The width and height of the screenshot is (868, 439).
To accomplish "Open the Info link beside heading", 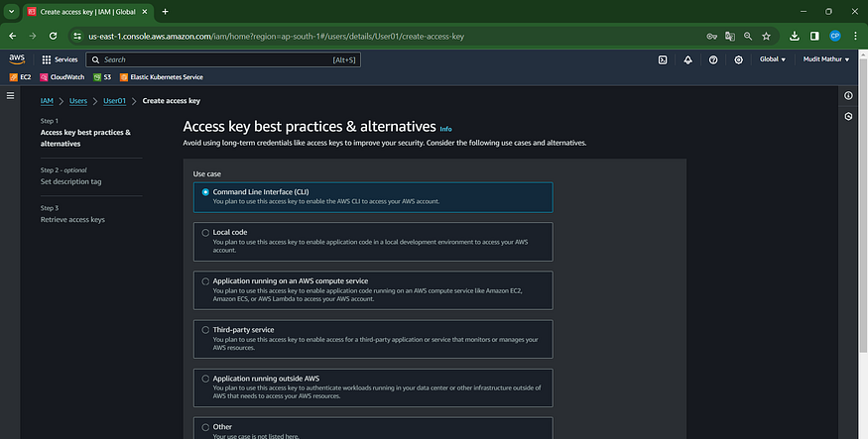I will 445,129.
